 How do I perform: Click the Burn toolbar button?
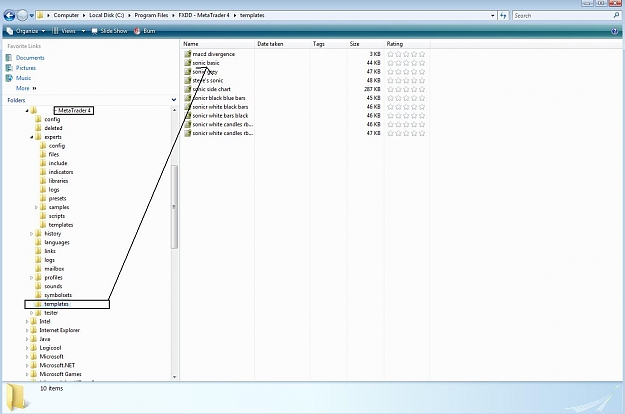[x=145, y=31]
